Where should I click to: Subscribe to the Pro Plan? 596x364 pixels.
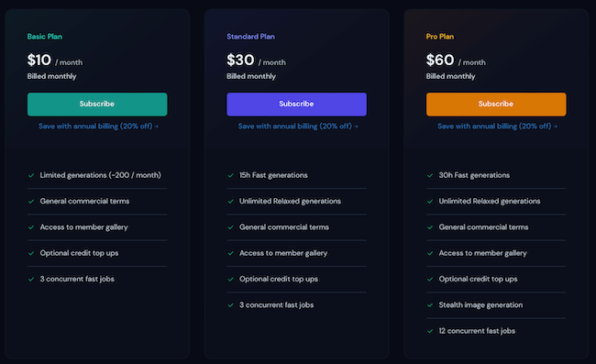[496, 105]
